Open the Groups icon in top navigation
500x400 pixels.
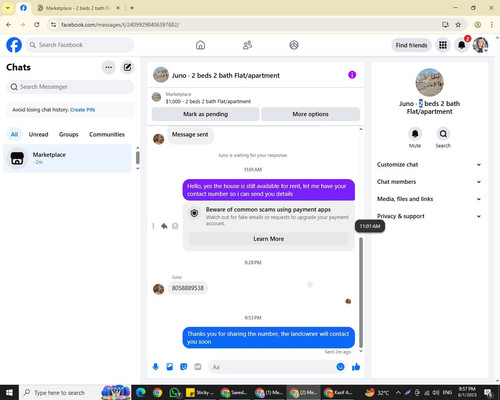click(294, 45)
